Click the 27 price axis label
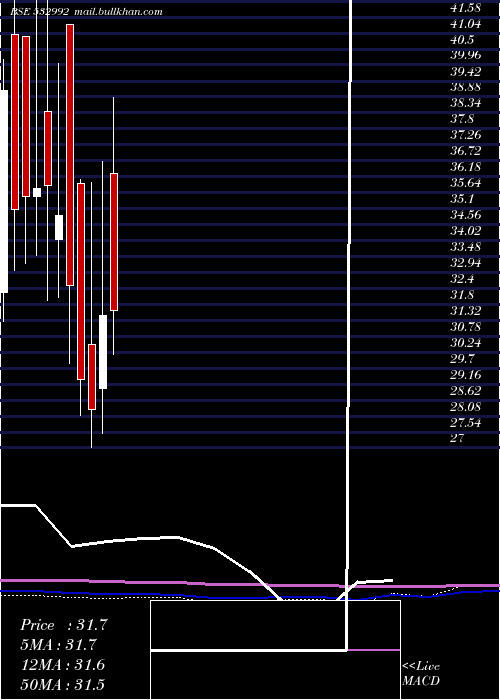 458,438
